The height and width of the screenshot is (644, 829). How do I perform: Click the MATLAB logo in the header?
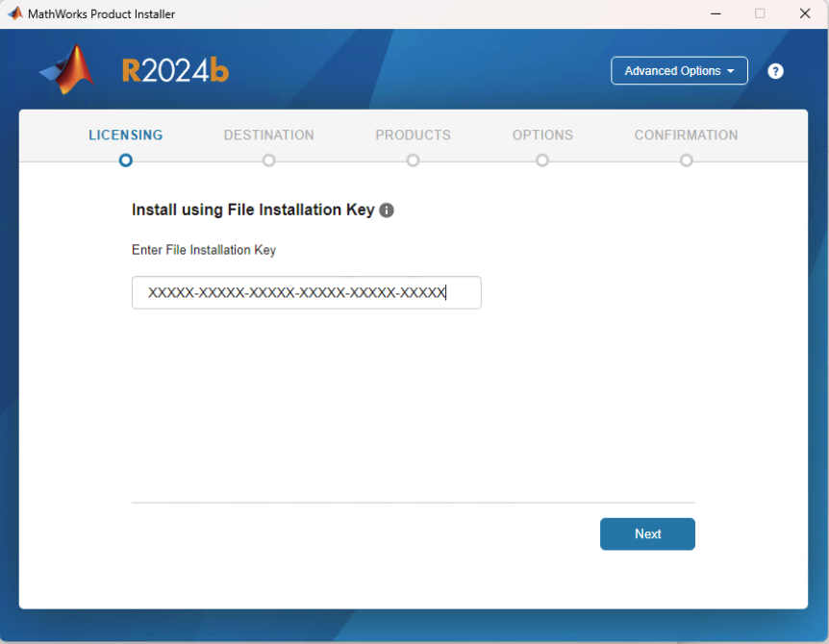pos(67,69)
